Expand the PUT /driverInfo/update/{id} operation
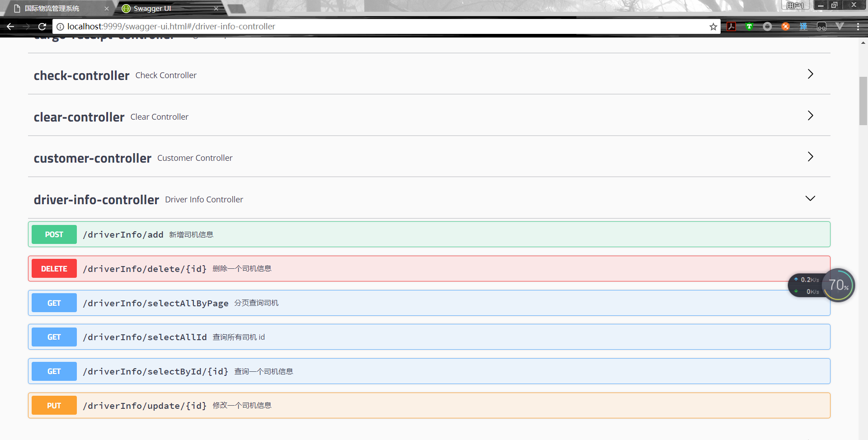This screenshot has height=440, width=868. pos(429,406)
